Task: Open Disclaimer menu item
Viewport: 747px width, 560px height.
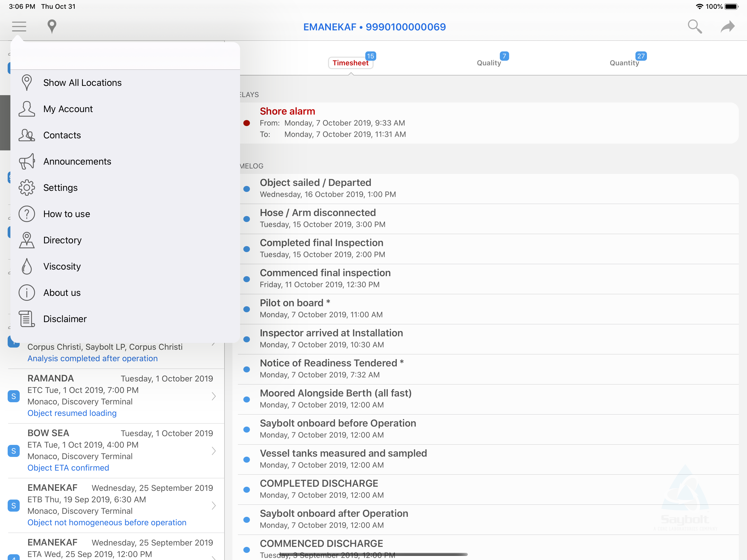Action: click(x=125, y=319)
